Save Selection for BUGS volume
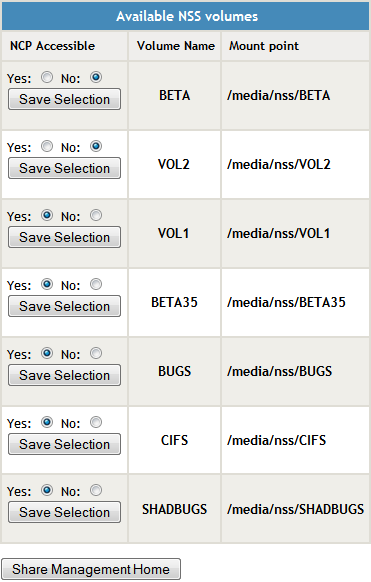Viewport: 371px width, 582px height. 65,375
